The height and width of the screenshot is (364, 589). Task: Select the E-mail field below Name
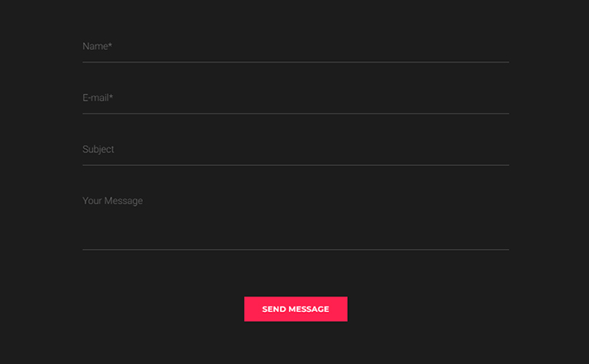295,98
